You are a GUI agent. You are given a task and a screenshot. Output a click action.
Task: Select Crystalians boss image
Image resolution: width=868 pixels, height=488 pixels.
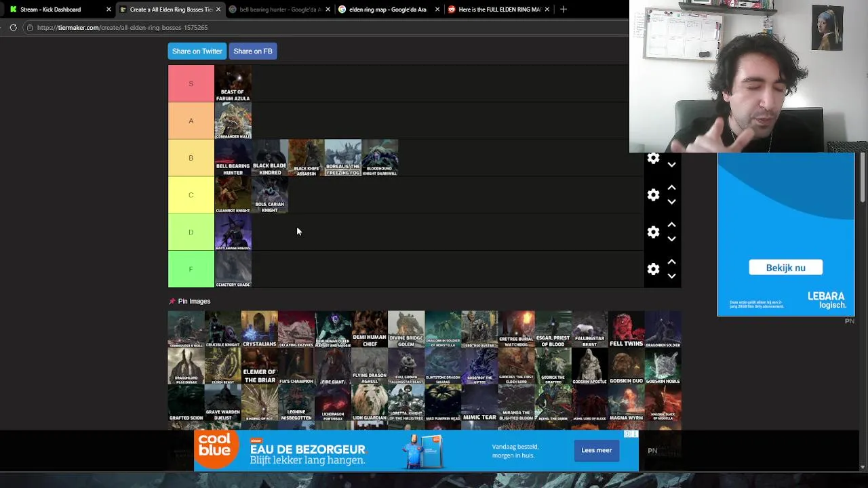pos(260,329)
